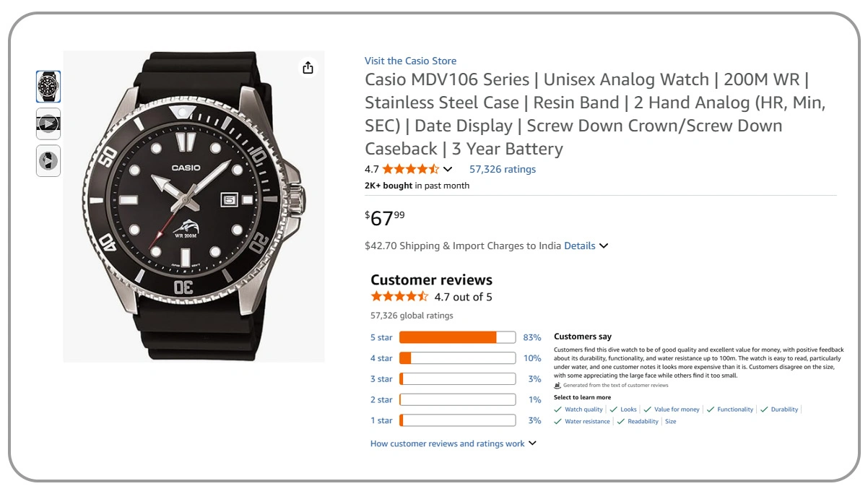Choose the Size topic

670,421
